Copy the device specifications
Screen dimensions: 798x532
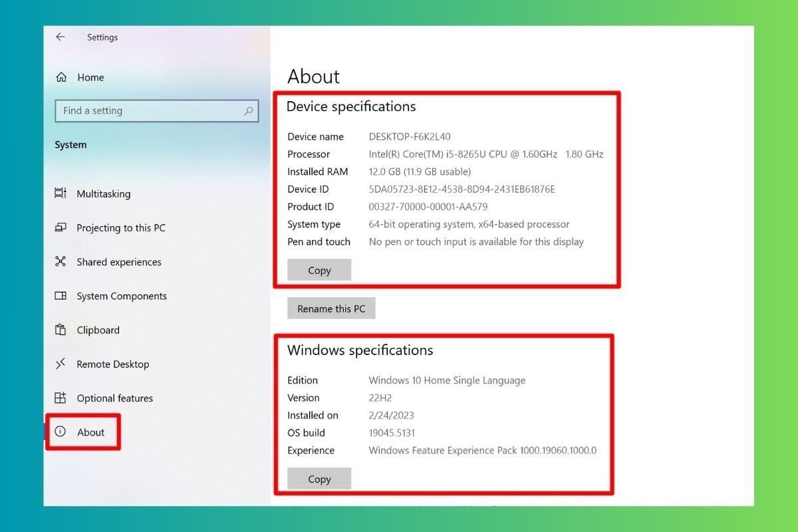tap(319, 270)
